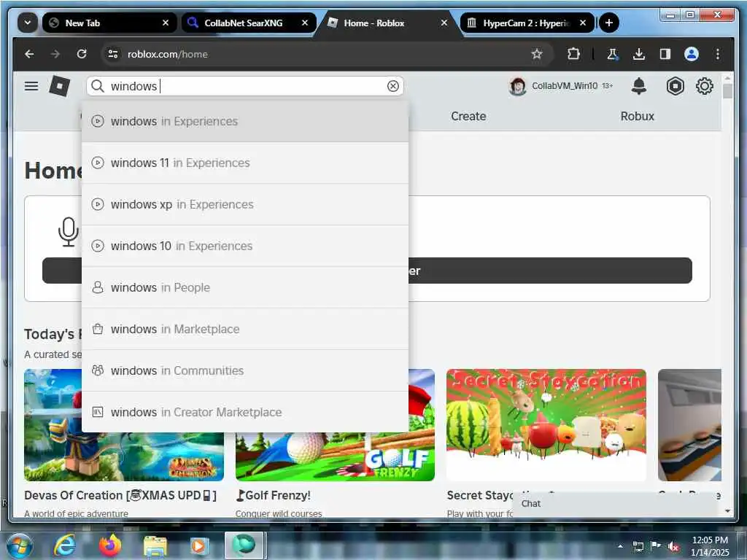Clear the search box with the X icon

[x=393, y=86]
